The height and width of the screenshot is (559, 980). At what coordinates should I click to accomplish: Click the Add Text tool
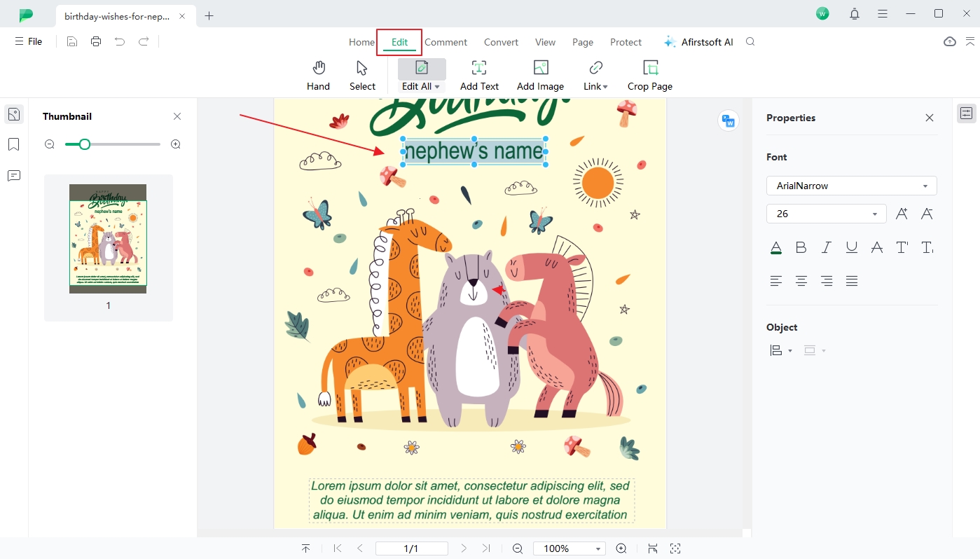click(x=479, y=76)
